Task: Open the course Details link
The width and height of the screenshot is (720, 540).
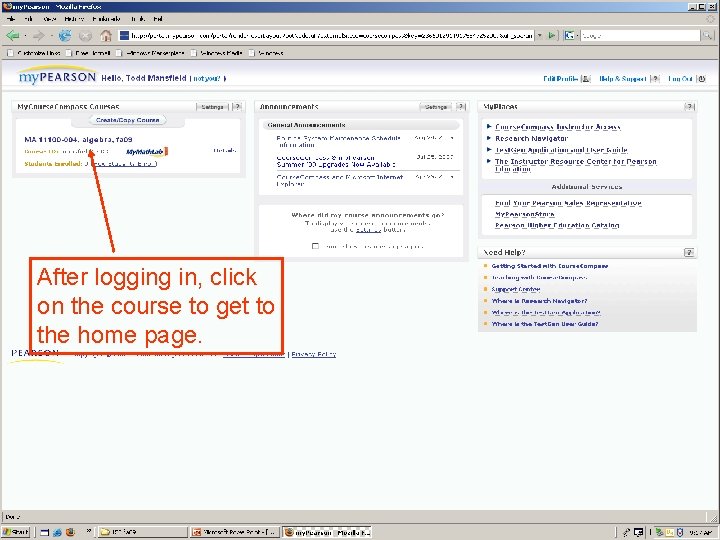Action: (225, 150)
